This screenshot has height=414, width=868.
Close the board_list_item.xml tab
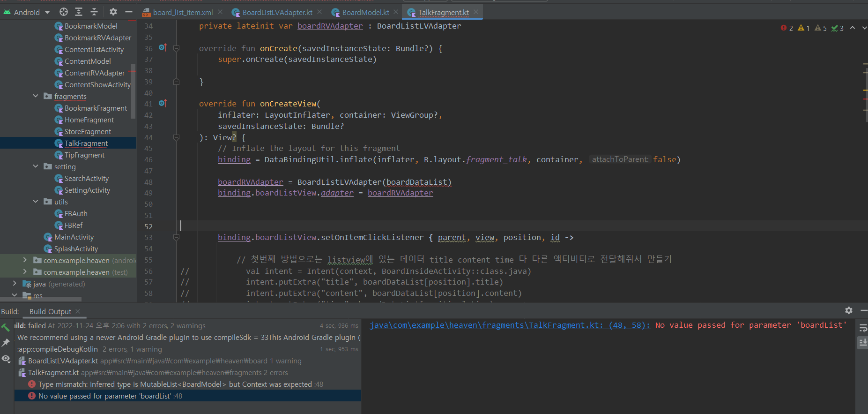click(220, 12)
